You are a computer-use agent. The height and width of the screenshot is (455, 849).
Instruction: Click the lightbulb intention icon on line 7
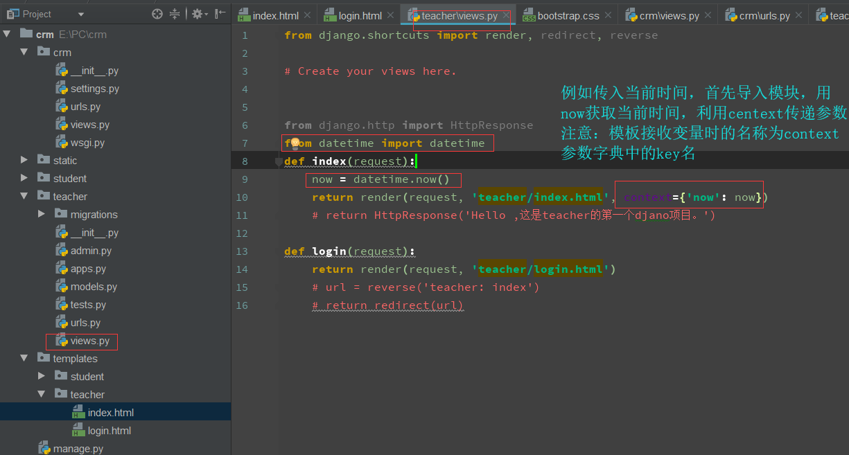(295, 143)
